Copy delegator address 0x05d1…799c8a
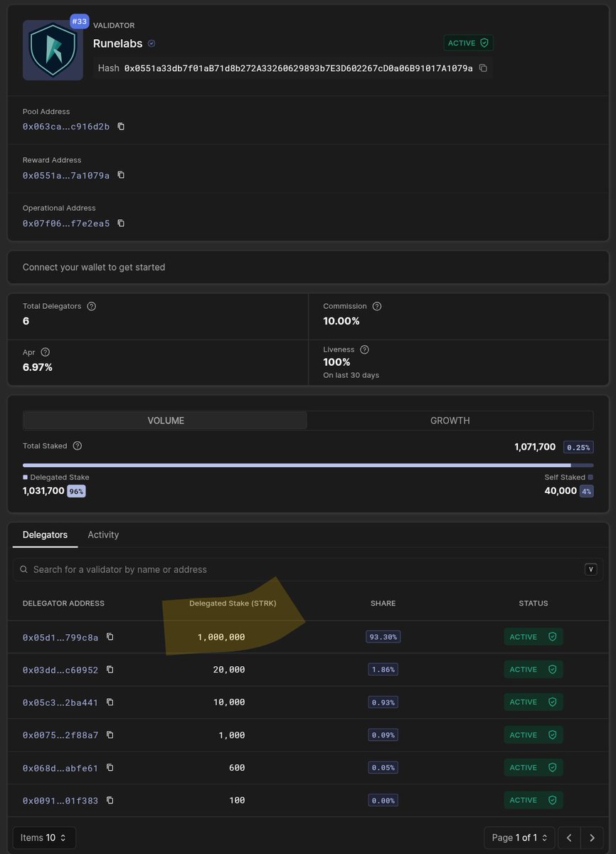 (x=110, y=637)
